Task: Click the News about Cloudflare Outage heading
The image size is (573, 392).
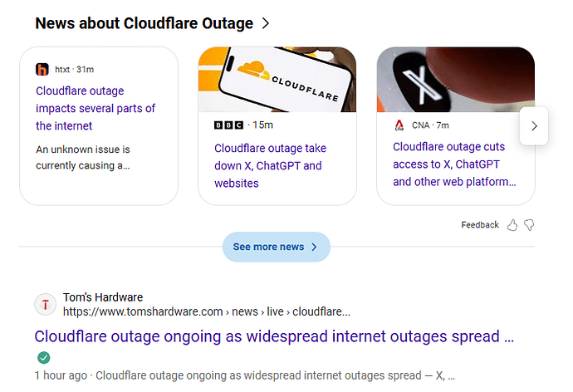Action: [x=144, y=23]
